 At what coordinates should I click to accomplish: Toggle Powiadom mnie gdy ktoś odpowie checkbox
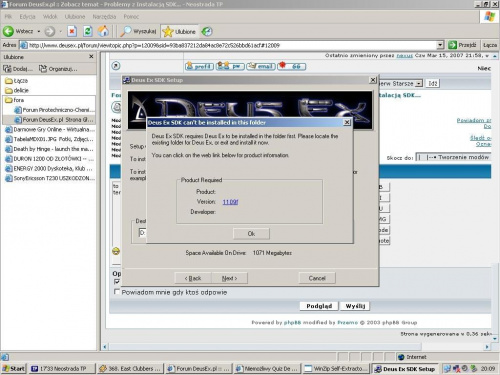[x=117, y=292]
